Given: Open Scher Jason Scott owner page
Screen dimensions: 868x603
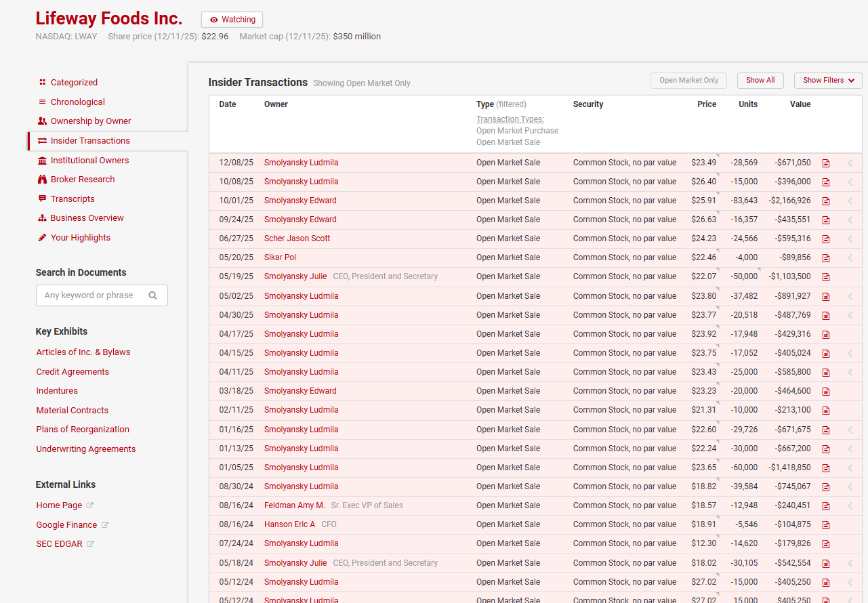Looking at the screenshot, I should (297, 238).
